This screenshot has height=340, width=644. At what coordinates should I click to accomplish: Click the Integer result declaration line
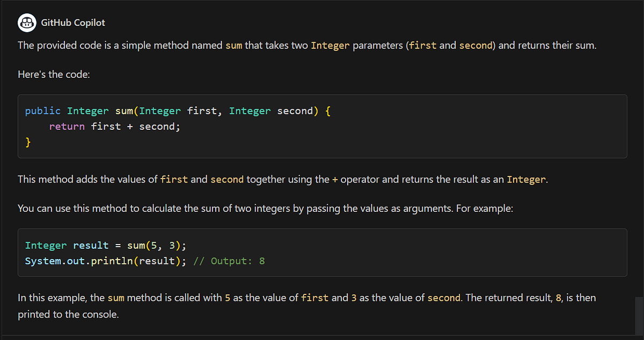106,245
